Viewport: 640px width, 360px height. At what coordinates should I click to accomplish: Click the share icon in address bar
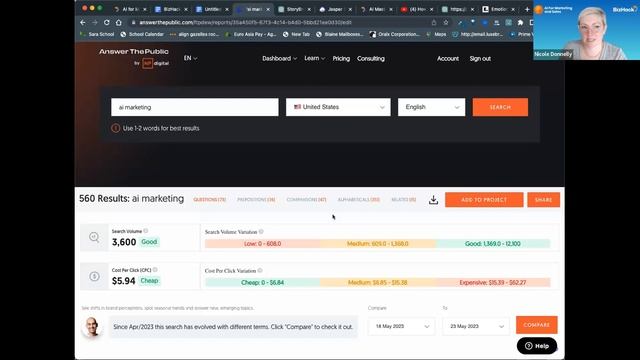[x=433, y=23]
